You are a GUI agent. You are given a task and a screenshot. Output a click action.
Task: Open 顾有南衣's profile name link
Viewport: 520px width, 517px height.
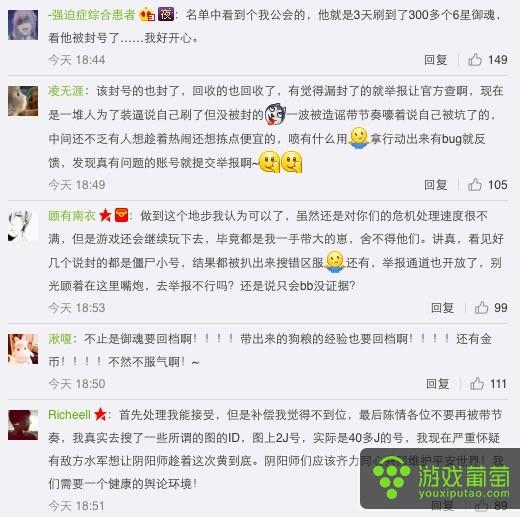(x=72, y=216)
